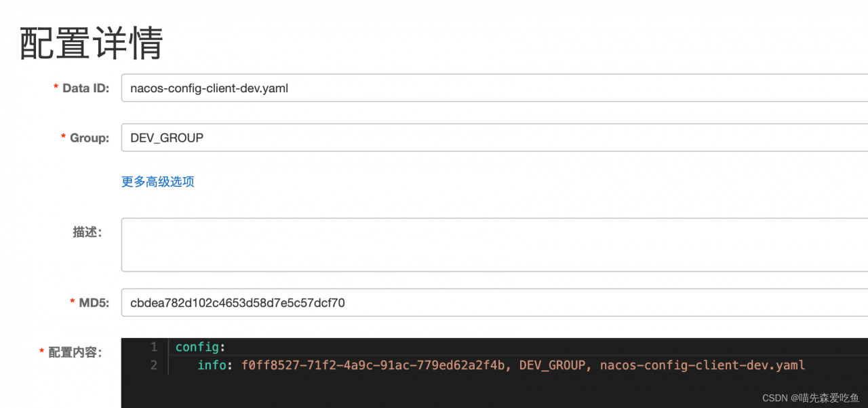Viewport: 868px width, 408px height.
Task: Click nacos-config-client-dev.yaml text in code editor
Action: pos(703,365)
